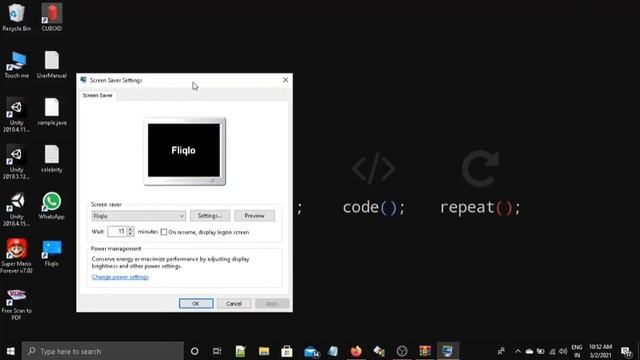The image size is (640, 360).
Task: Select the Fliqlo desktop shortcut
Action: click(52, 253)
